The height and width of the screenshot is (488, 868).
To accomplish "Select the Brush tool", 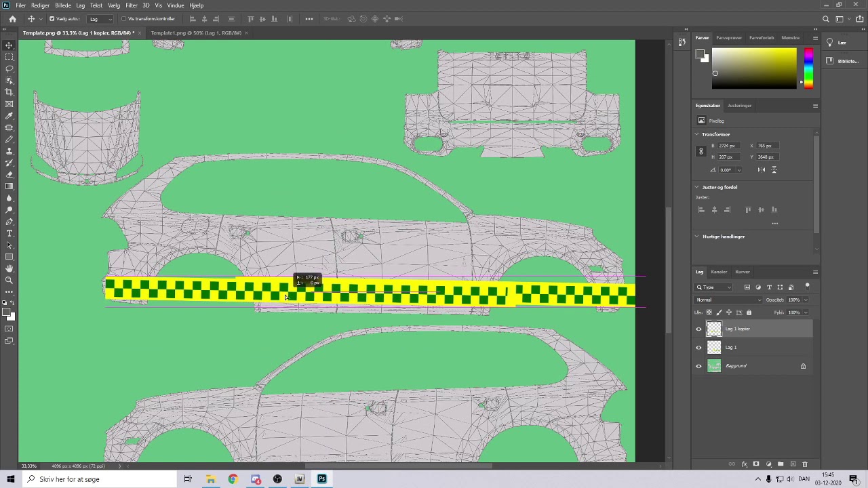I will click(x=9, y=139).
